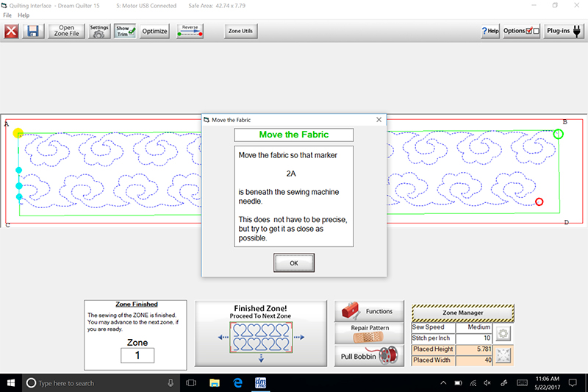Expand the Zone Utils button
Image resolution: width=588 pixels, height=392 pixels.
click(240, 32)
